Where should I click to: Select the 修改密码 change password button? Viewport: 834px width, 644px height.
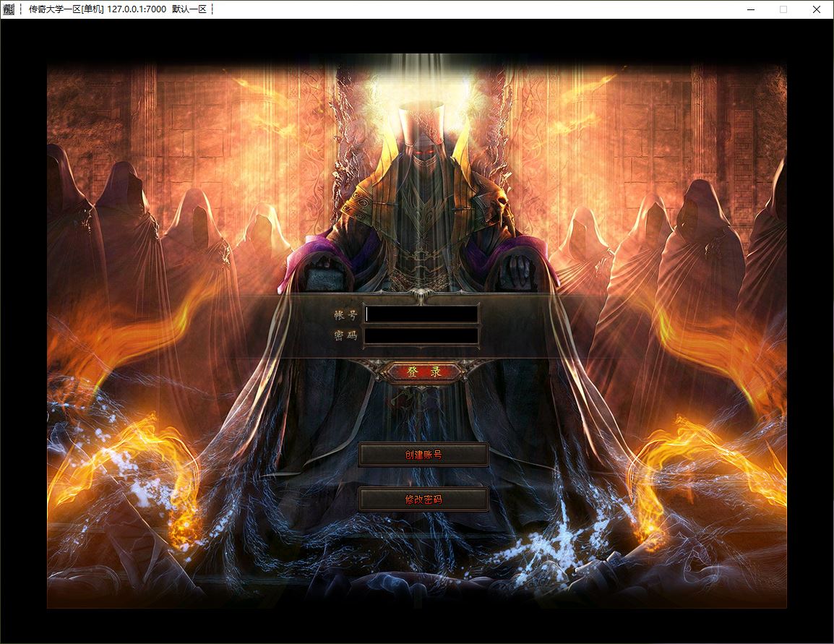click(x=424, y=499)
